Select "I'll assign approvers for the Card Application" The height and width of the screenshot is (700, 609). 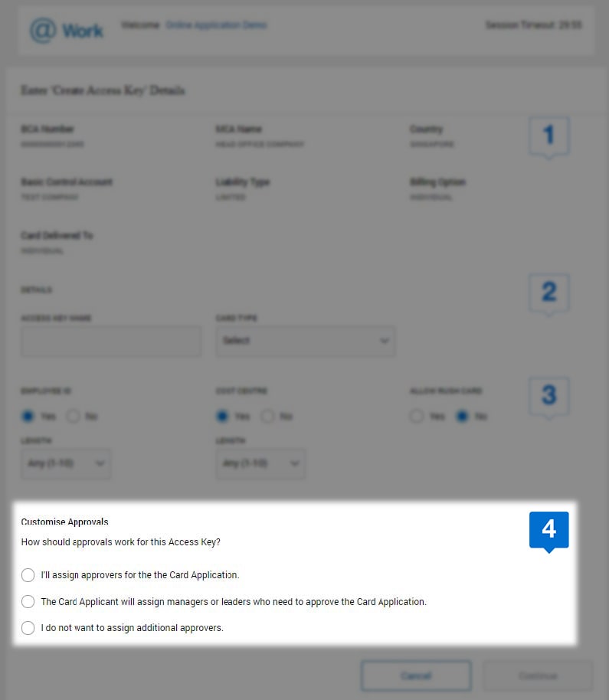[x=28, y=575]
